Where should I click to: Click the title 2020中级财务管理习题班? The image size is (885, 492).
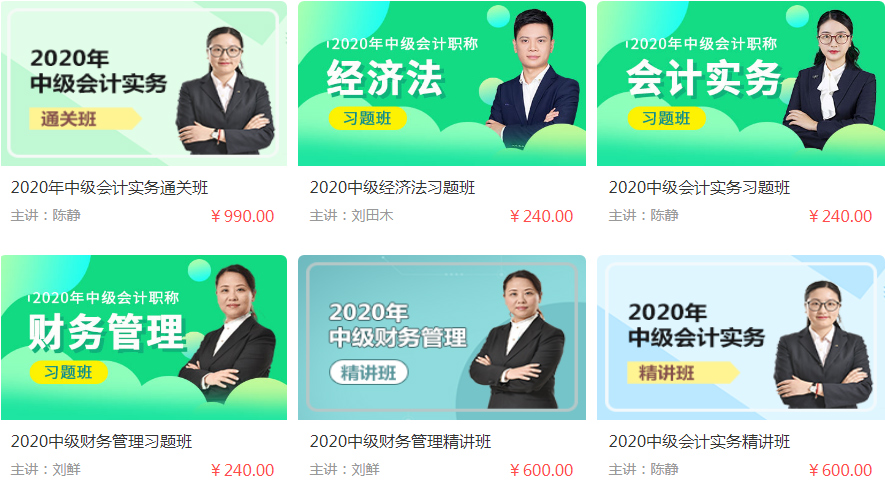(x=102, y=441)
